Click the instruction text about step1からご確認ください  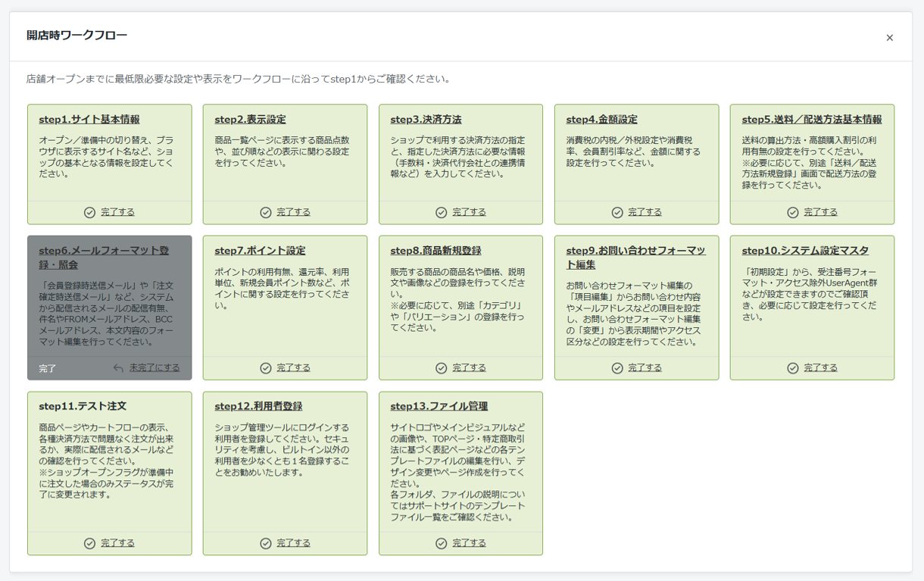[x=239, y=79]
